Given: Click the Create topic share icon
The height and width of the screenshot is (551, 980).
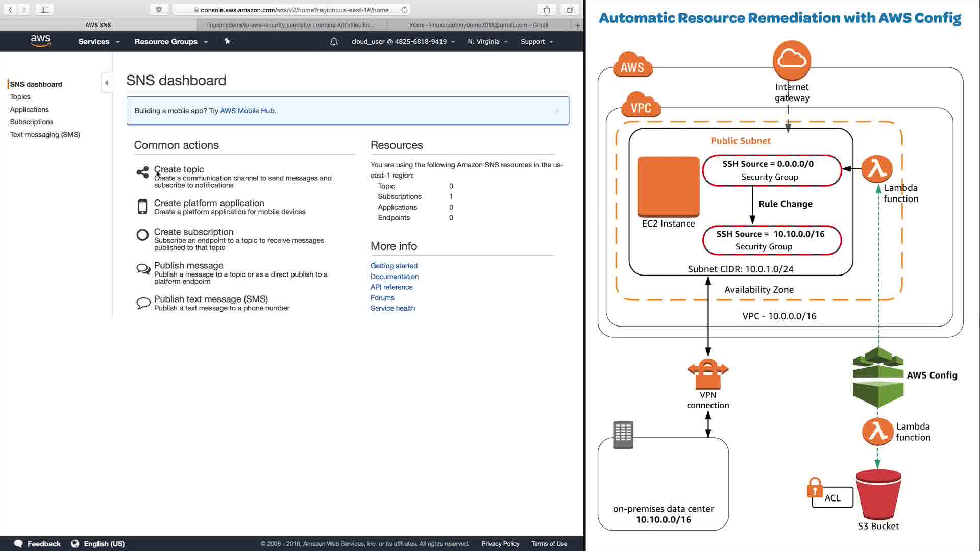Looking at the screenshot, I should pos(142,172).
